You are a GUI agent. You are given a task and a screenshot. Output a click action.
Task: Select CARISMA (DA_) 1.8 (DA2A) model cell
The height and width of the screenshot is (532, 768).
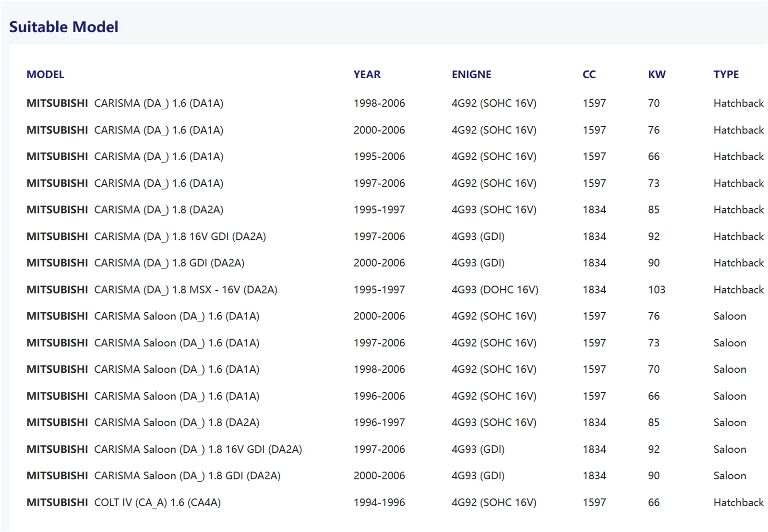click(158, 210)
